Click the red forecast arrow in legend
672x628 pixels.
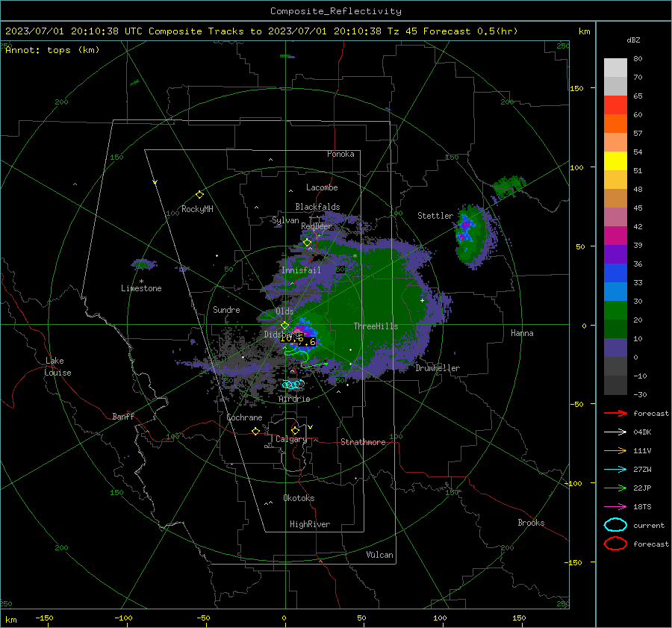(x=615, y=413)
